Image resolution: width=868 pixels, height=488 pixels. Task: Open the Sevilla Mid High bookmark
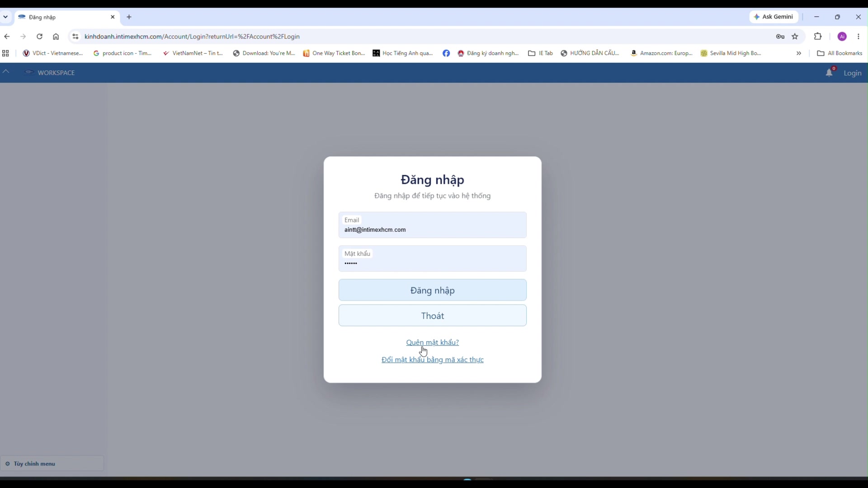[x=731, y=53]
